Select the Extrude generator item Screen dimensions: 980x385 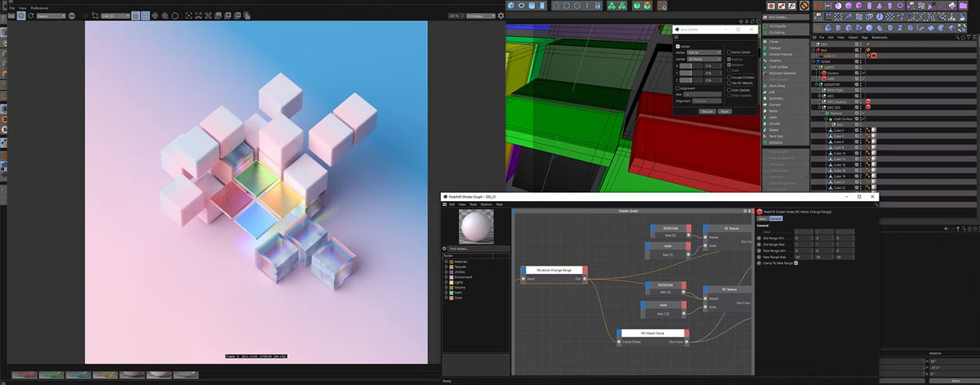[784, 123]
